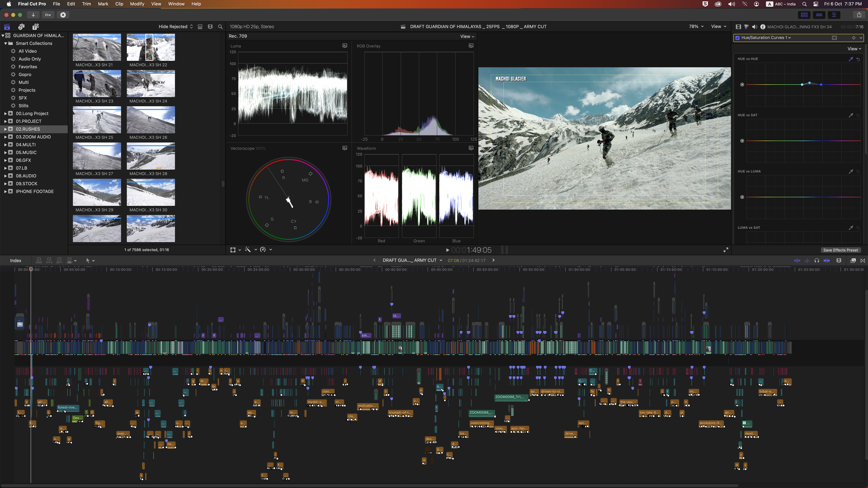Screen dimensions: 868x488
Task: Open the View menu in menu bar
Action: (156, 4)
